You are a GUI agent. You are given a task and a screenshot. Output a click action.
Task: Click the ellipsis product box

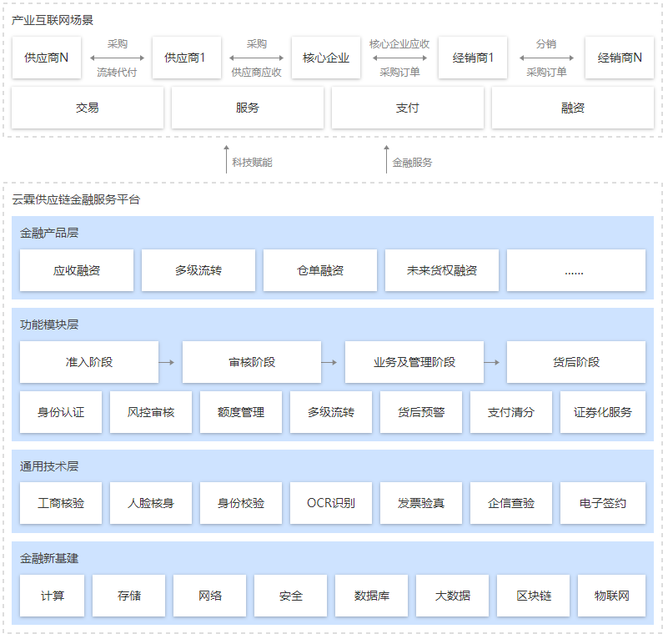click(x=576, y=270)
